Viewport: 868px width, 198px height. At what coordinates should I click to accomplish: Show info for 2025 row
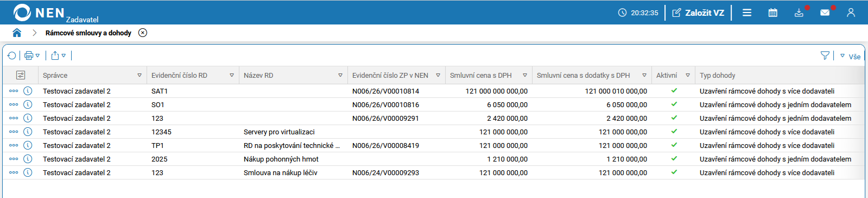click(x=28, y=159)
